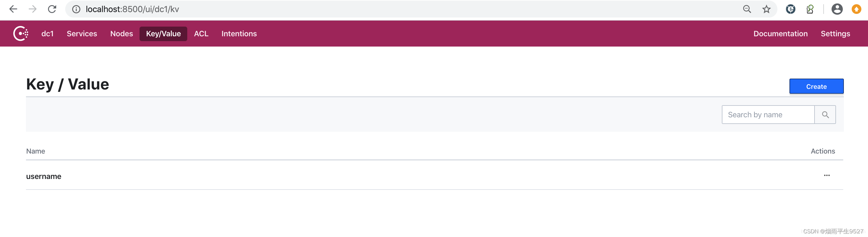Viewport: 868px width, 237px height.
Task: Open actions menu for username key
Action: 827,175
